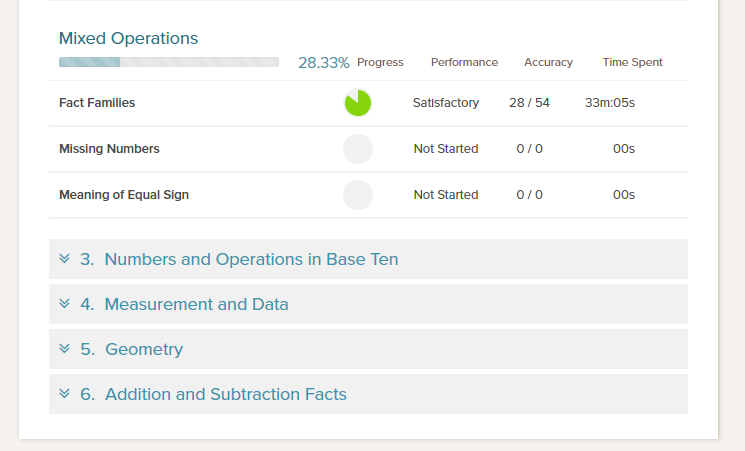
Task: Click the Meaning of Equal Sign progress circle
Action: point(358,195)
